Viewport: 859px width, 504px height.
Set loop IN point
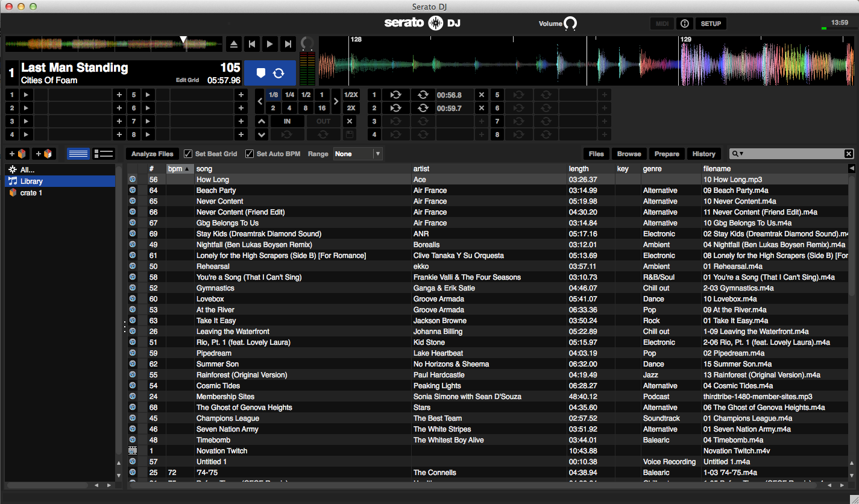(287, 121)
